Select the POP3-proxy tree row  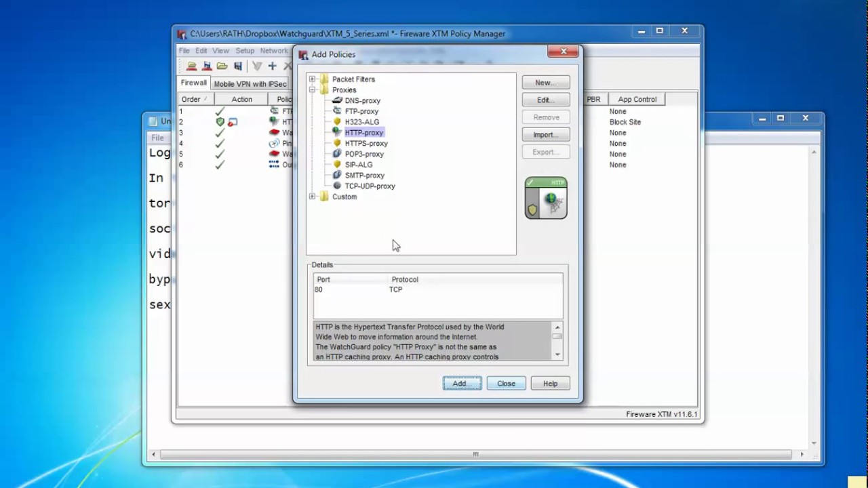coord(364,154)
